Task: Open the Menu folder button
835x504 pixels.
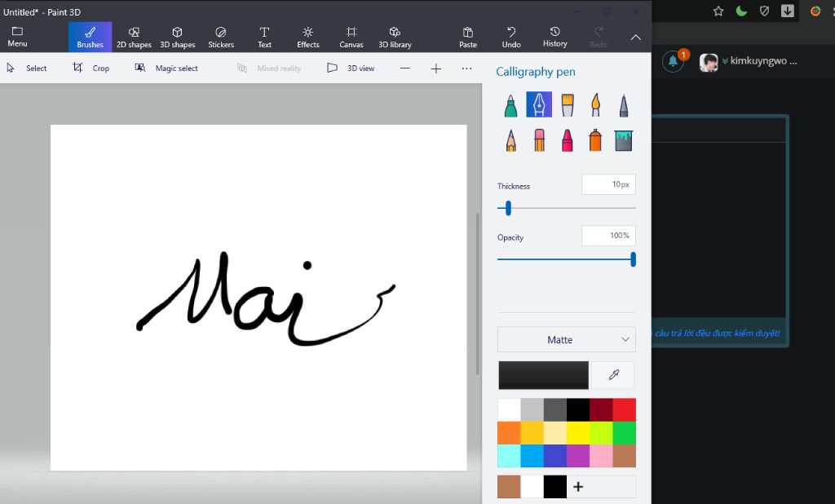Action: (17, 37)
